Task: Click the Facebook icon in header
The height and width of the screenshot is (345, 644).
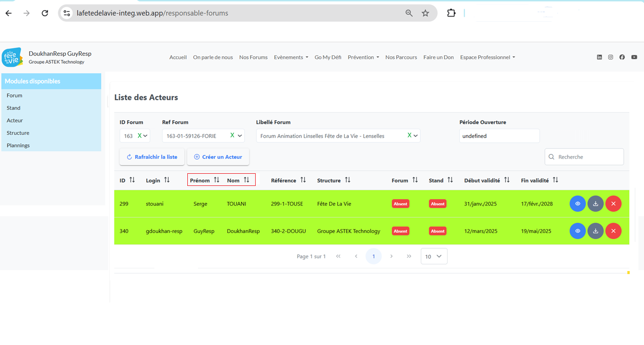Action: 622,57
